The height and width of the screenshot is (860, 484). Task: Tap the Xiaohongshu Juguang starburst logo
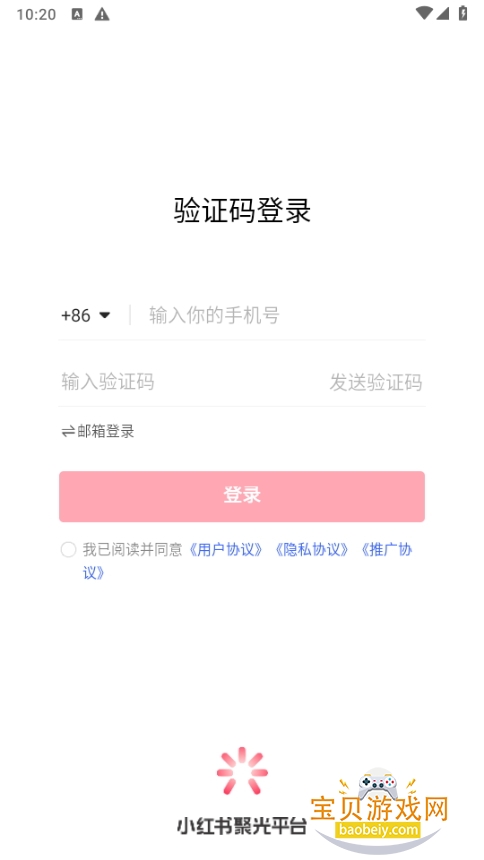pos(242,771)
